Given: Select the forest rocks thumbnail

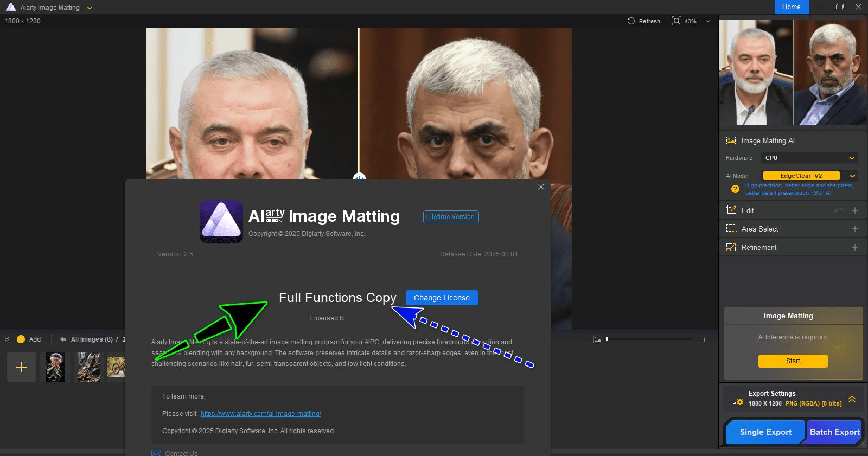Looking at the screenshot, I should coord(88,367).
